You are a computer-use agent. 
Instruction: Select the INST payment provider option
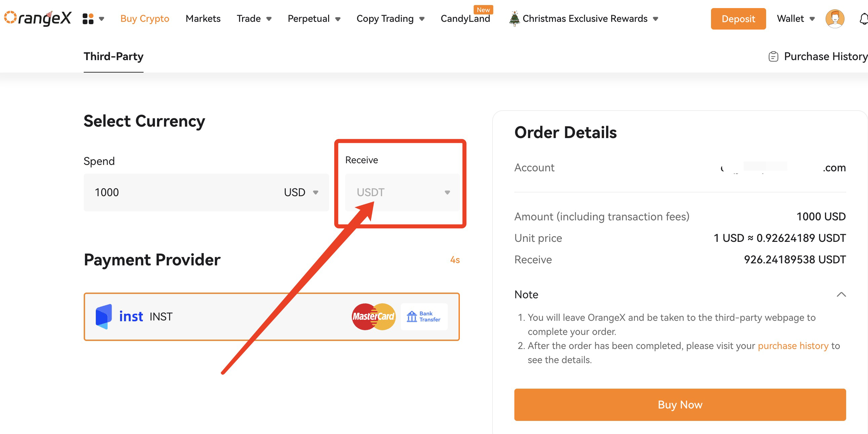pos(272,316)
